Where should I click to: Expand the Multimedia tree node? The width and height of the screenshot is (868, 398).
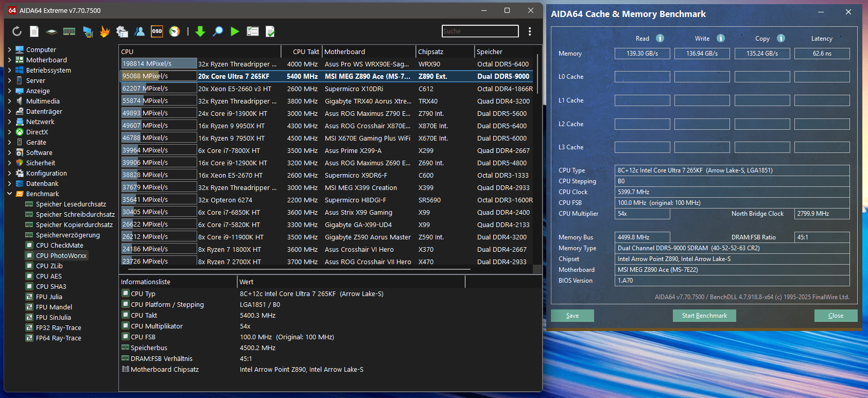[x=9, y=101]
